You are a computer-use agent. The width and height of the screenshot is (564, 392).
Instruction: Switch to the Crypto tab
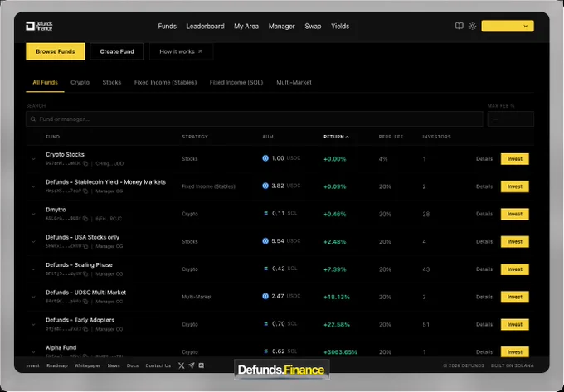click(80, 82)
